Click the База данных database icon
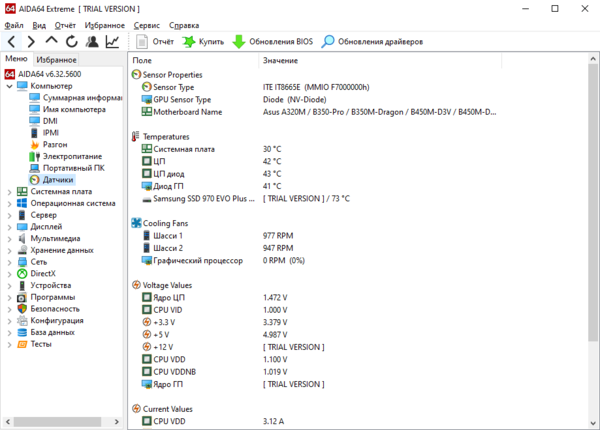Image resolution: width=600 pixels, height=430 pixels. tap(22, 332)
